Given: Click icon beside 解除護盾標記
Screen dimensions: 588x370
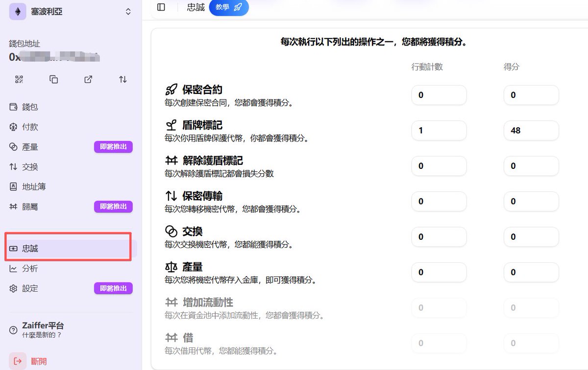Looking at the screenshot, I should (x=171, y=161).
